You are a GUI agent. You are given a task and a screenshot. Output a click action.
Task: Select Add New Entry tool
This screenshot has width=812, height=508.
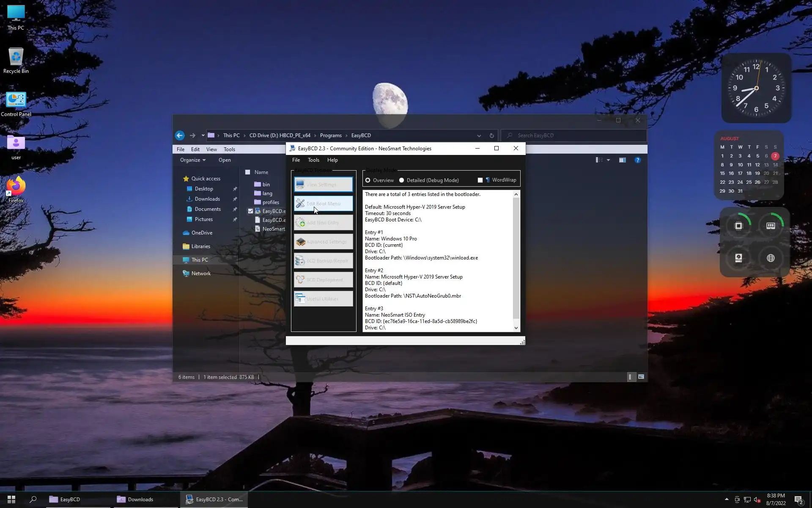(x=324, y=223)
